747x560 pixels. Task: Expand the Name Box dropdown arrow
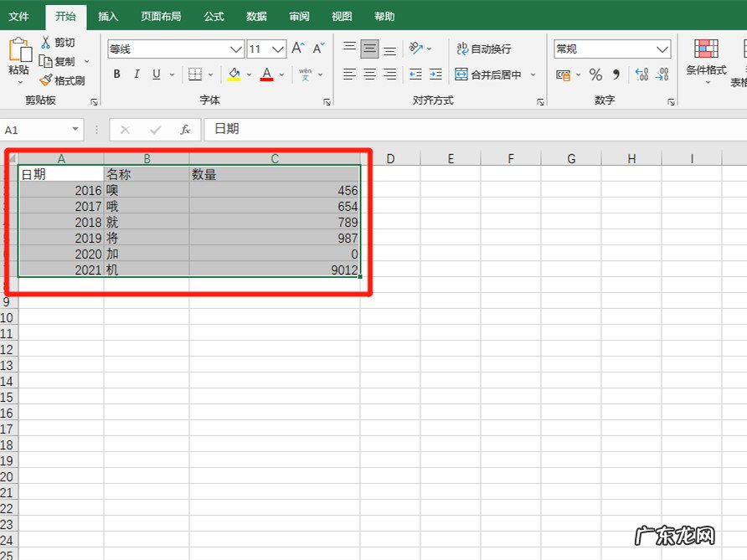(75, 130)
